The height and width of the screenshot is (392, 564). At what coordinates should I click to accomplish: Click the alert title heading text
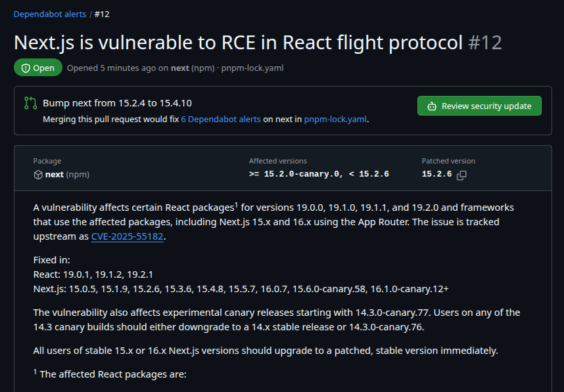point(239,43)
